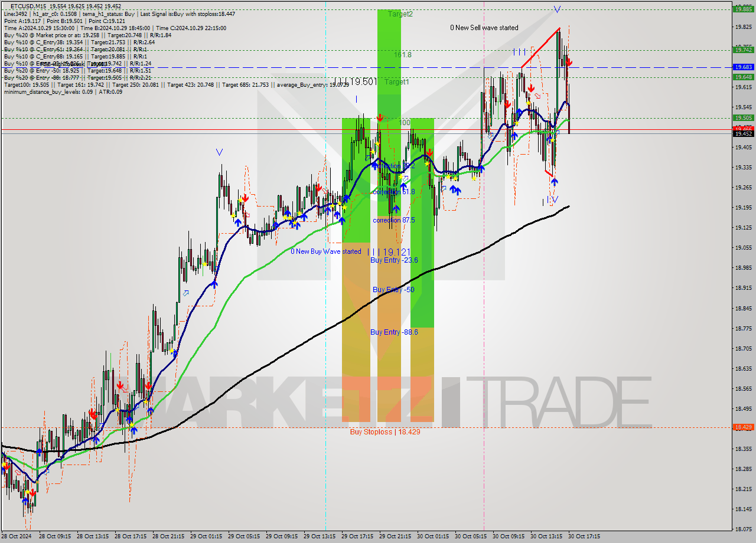Click the green 19.742 price tag

[x=743, y=50]
